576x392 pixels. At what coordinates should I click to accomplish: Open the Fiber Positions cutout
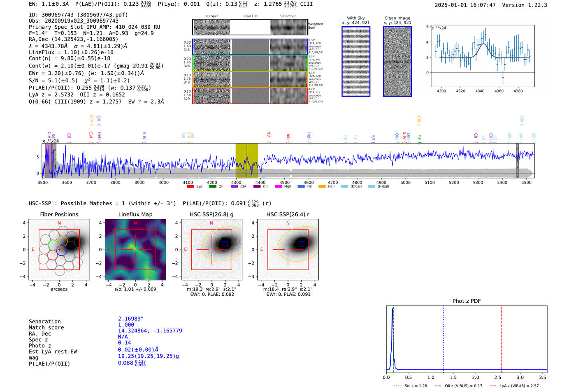tap(59, 250)
